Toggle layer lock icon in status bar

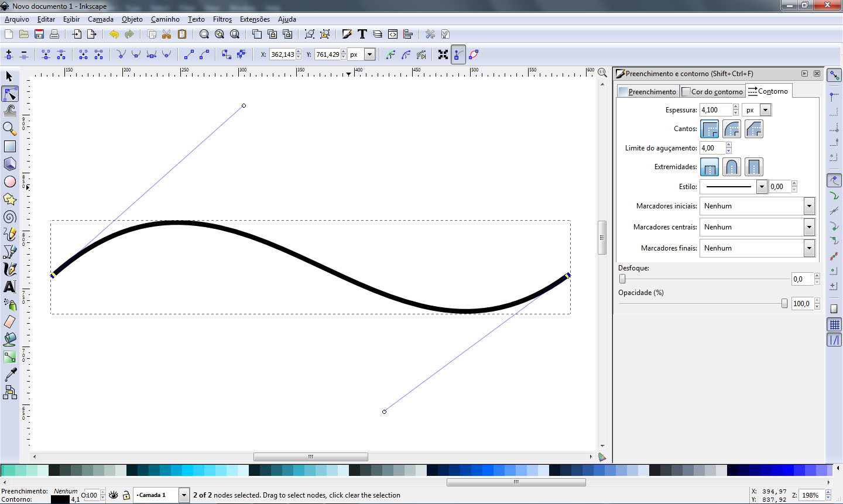126,495
